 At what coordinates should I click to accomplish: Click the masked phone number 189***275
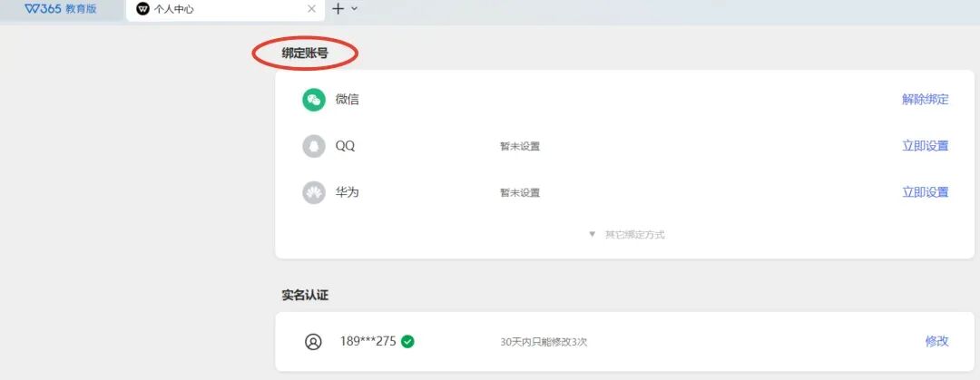(x=368, y=341)
